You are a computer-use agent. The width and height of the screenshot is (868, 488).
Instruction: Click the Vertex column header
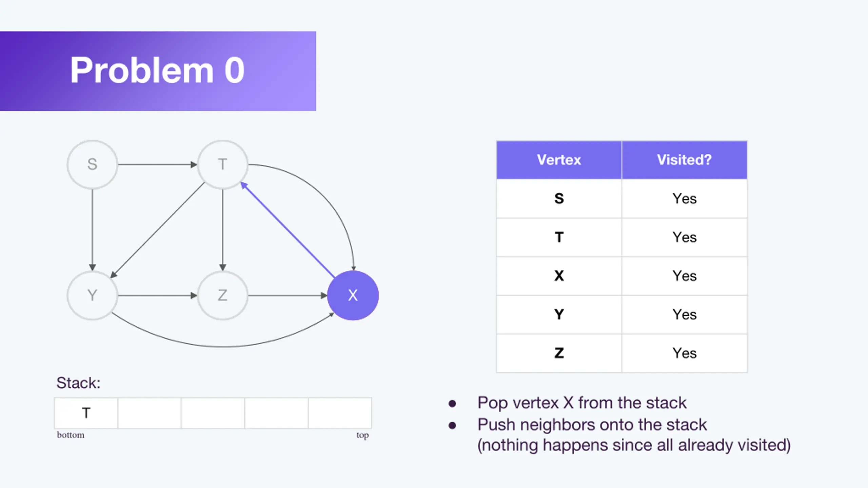coord(559,160)
